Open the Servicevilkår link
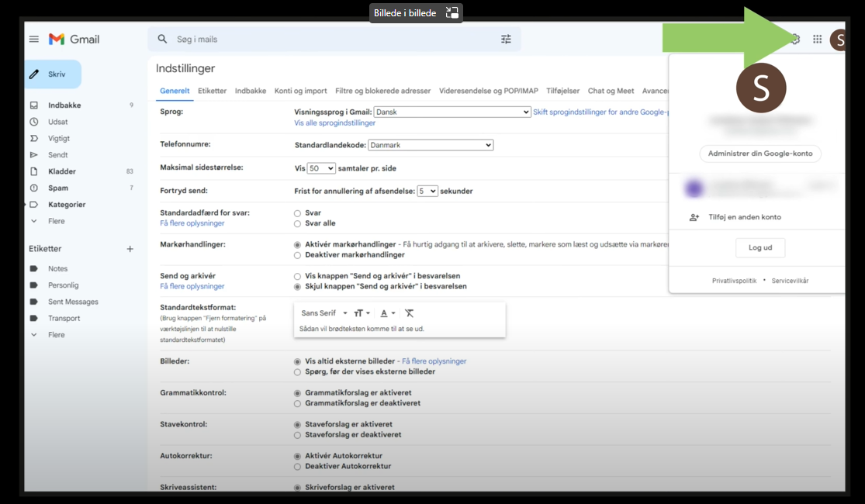This screenshot has width=865, height=504. point(790,281)
